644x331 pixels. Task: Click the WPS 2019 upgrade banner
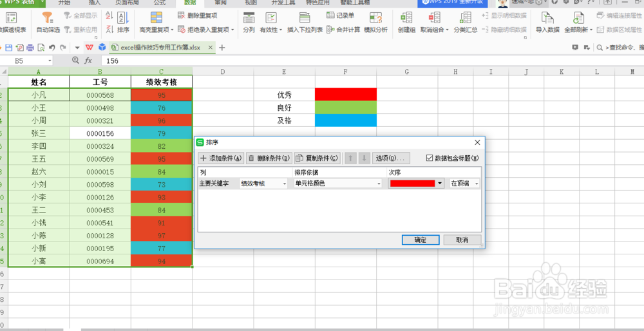453,3
